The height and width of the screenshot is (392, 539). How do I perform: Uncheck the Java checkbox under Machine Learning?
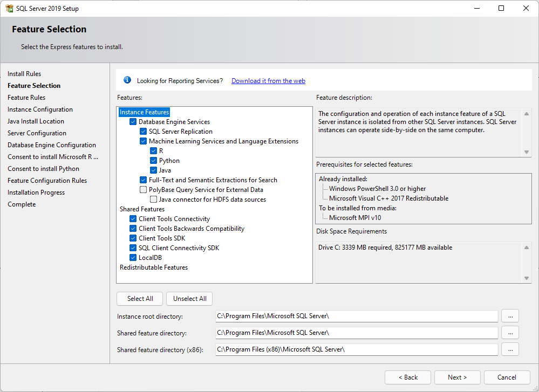(x=154, y=170)
